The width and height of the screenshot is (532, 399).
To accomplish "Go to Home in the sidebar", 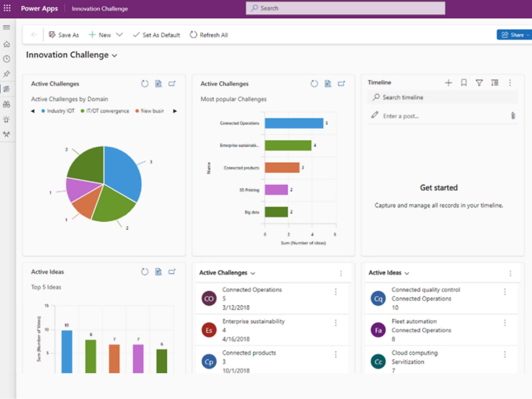I will coord(7,44).
